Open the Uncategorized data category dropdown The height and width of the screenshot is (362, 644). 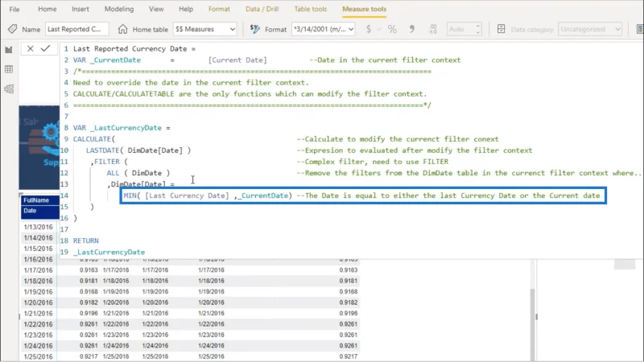coord(590,29)
